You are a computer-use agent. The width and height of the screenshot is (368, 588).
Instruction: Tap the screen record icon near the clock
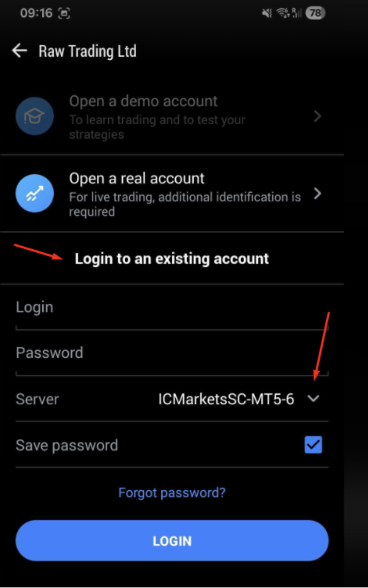tap(64, 14)
